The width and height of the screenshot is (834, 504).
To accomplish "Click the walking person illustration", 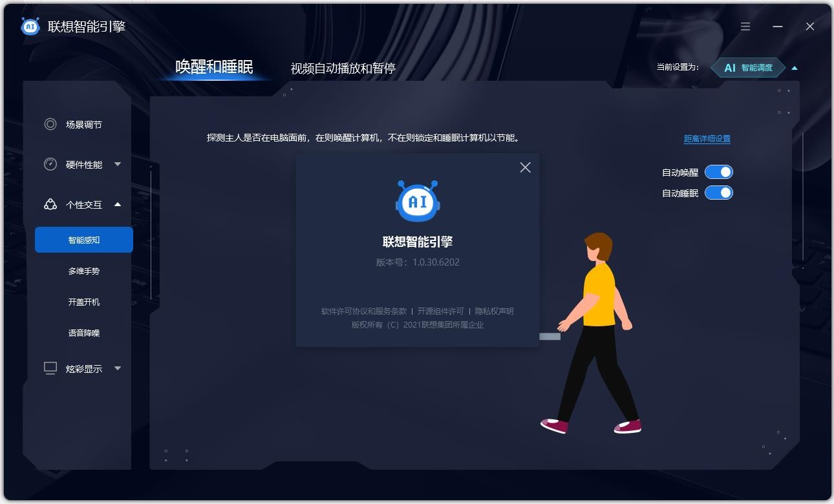I will [x=591, y=333].
